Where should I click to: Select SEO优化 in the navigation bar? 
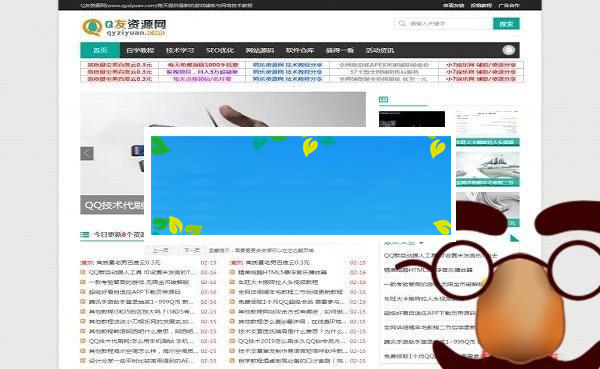(220, 50)
